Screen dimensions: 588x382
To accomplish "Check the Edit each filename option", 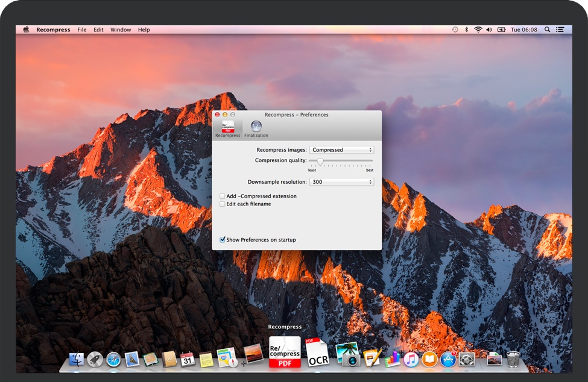I will [x=223, y=204].
